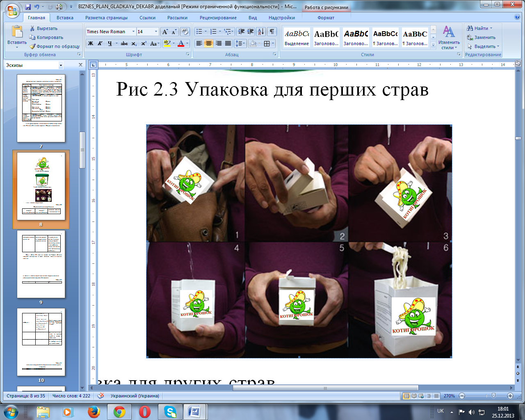This screenshot has height=420, width=525.
Task: Save document via quick access toolbar
Action: tap(28, 7)
